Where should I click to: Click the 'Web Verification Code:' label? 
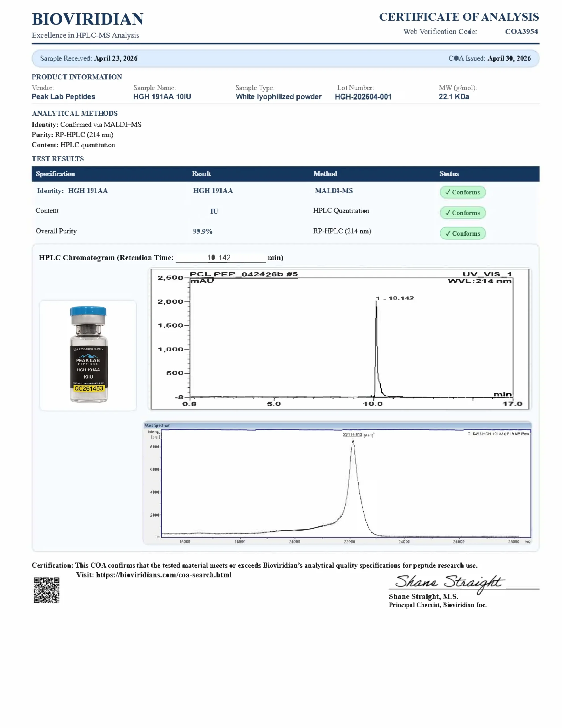click(x=440, y=32)
